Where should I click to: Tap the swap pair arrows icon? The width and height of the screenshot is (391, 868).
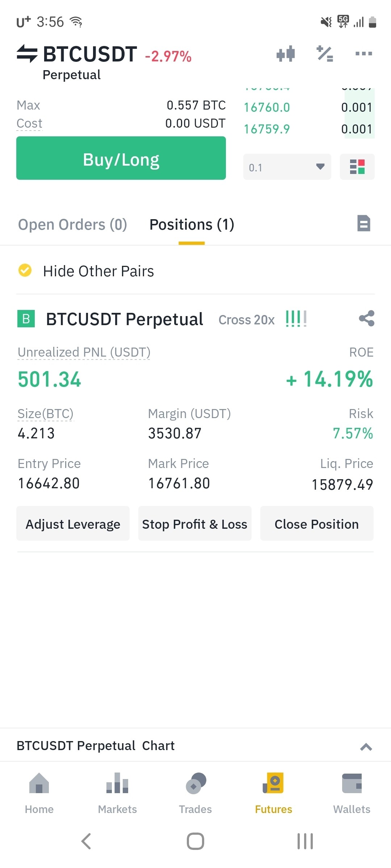(27, 54)
